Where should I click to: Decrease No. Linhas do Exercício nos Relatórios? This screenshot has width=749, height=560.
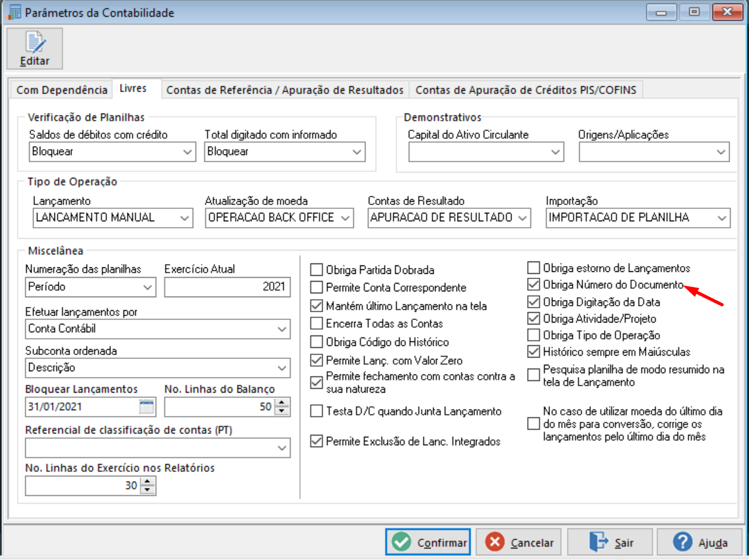(147, 490)
